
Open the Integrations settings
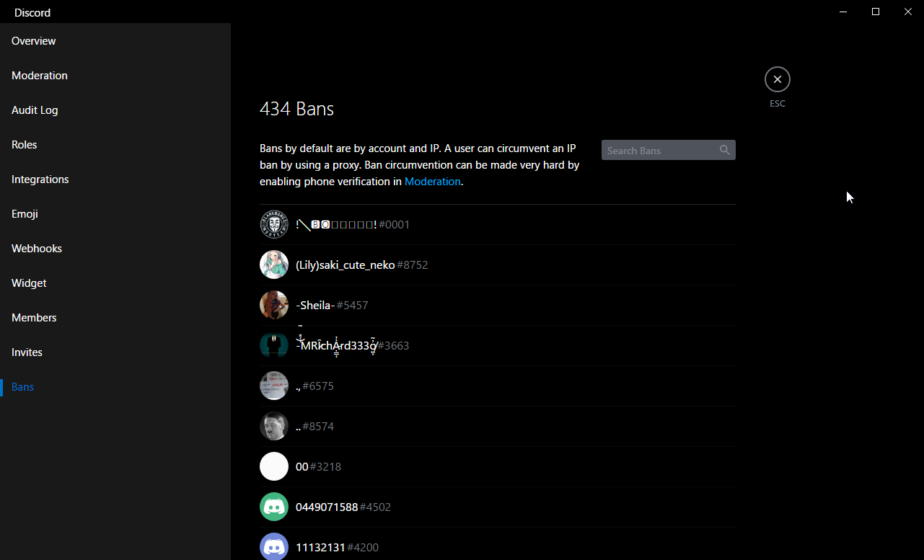point(115,179)
